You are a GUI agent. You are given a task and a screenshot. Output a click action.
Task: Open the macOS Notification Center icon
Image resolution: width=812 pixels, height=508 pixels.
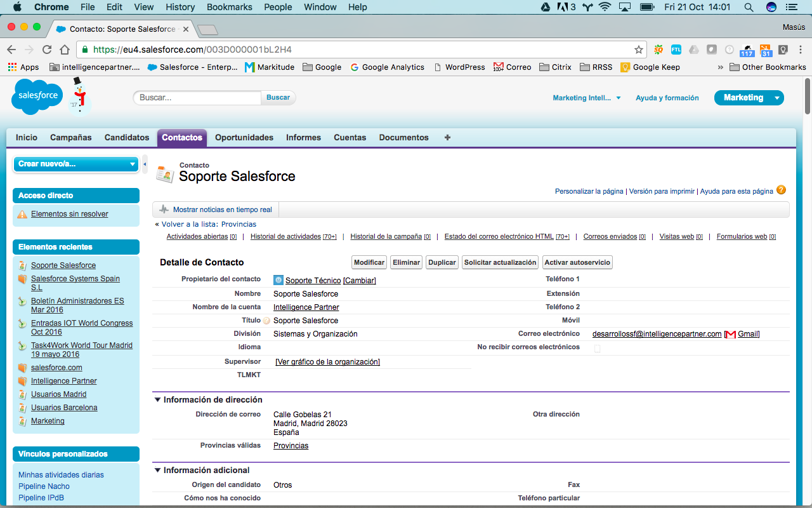[x=792, y=7]
